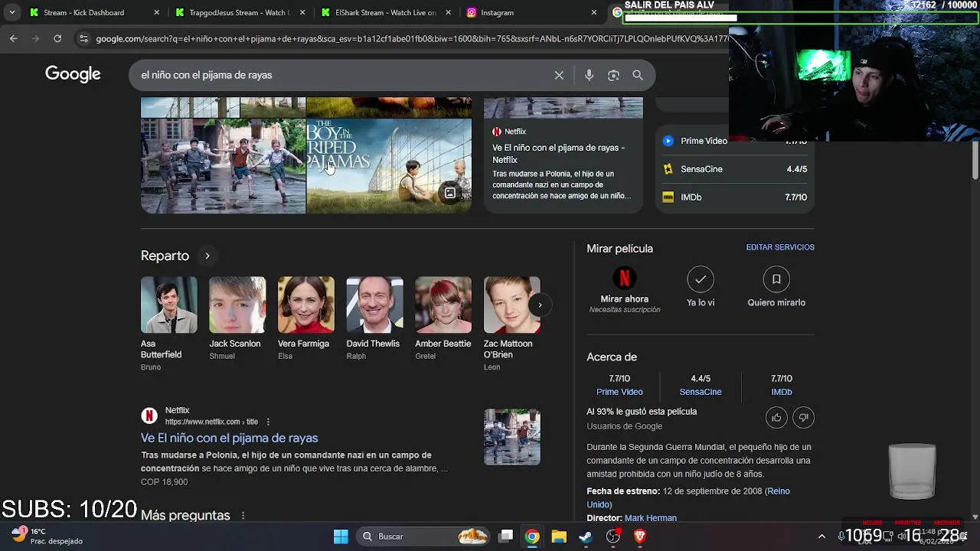This screenshot has height=551, width=980.
Task: Switch to the Instagram tab
Action: point(528,12)
